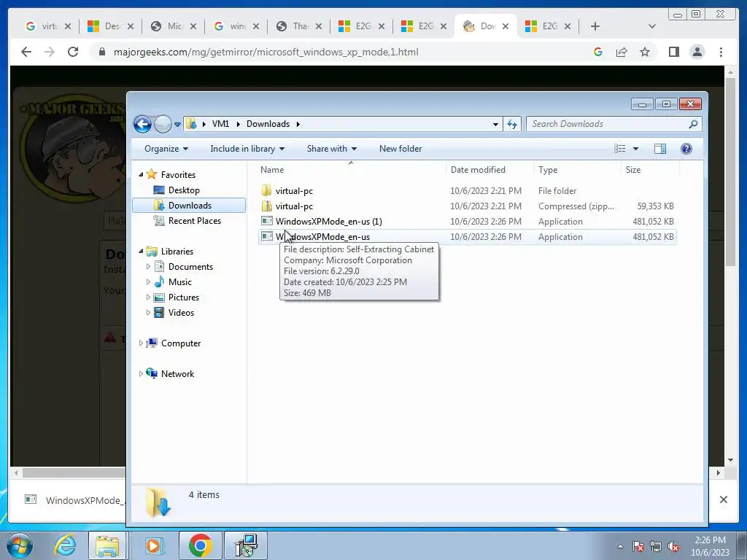Open the Share with menu

[332, 149]
